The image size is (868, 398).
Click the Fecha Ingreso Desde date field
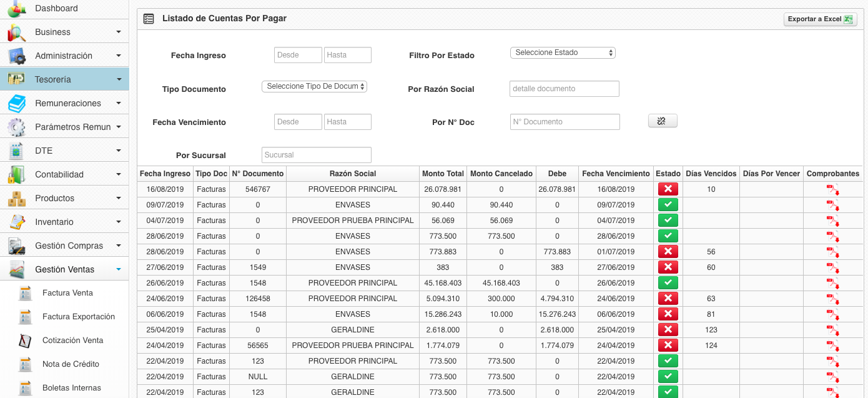pyautogui.click(x=298, y=55)
